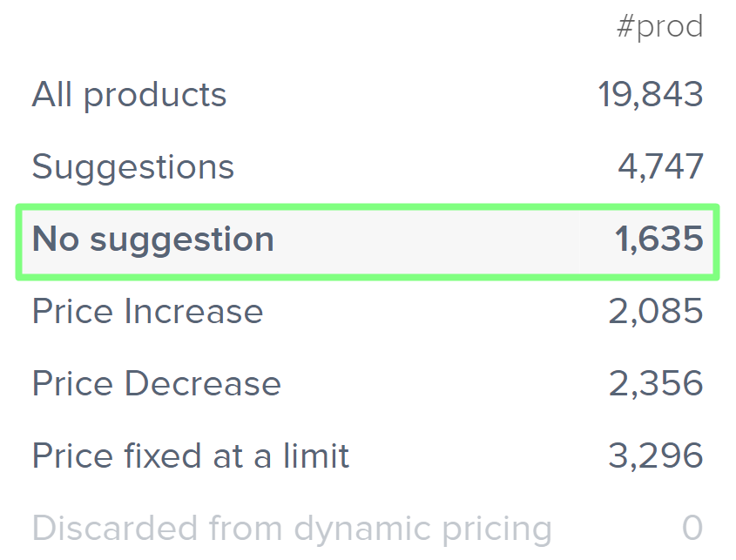The width and height of the screenshot is (736, 560).
Task: Click the 2,356 price decrease count
Action: tap(656, 383)
